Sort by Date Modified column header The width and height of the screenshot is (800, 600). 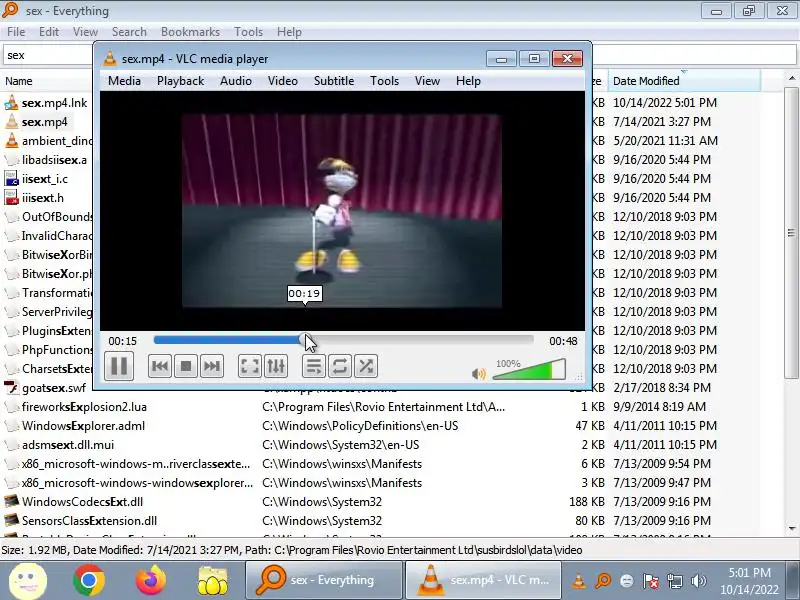pos(684,81)
